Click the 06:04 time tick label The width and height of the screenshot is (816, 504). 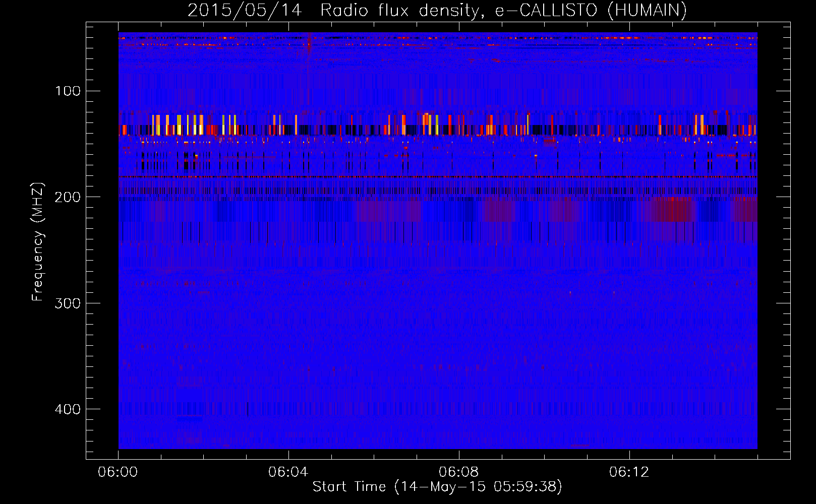click(288, 472)
